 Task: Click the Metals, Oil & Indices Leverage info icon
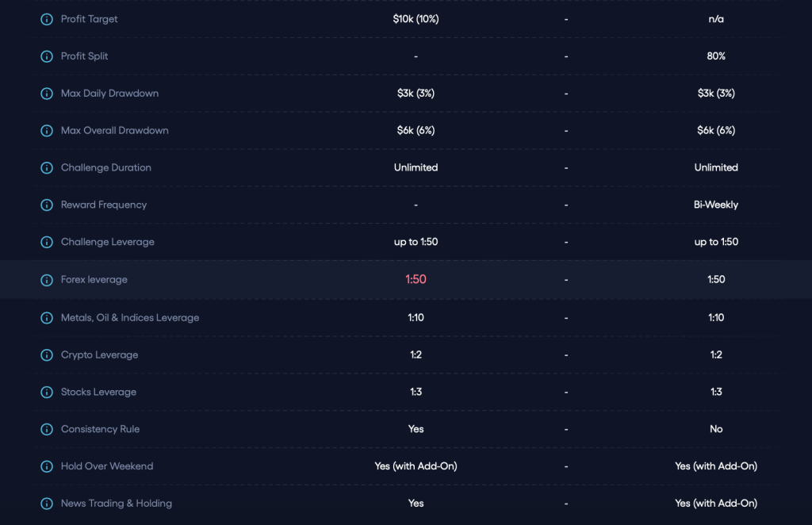pyautogui.click(x=47, y=318)
